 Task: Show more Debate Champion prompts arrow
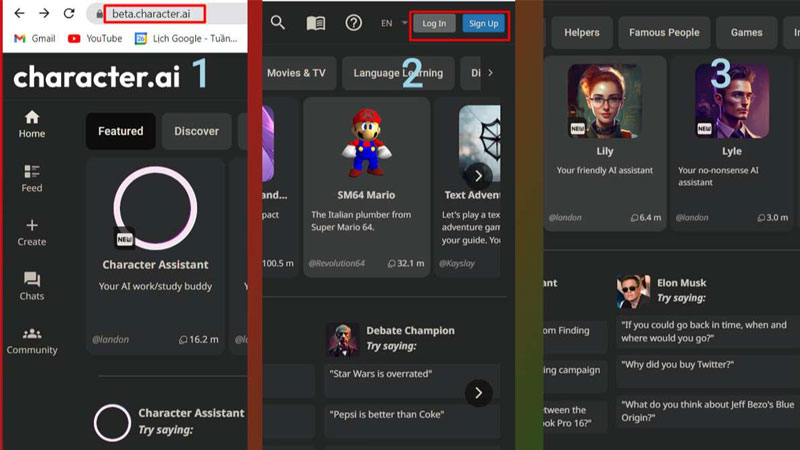tap(479, 392)
